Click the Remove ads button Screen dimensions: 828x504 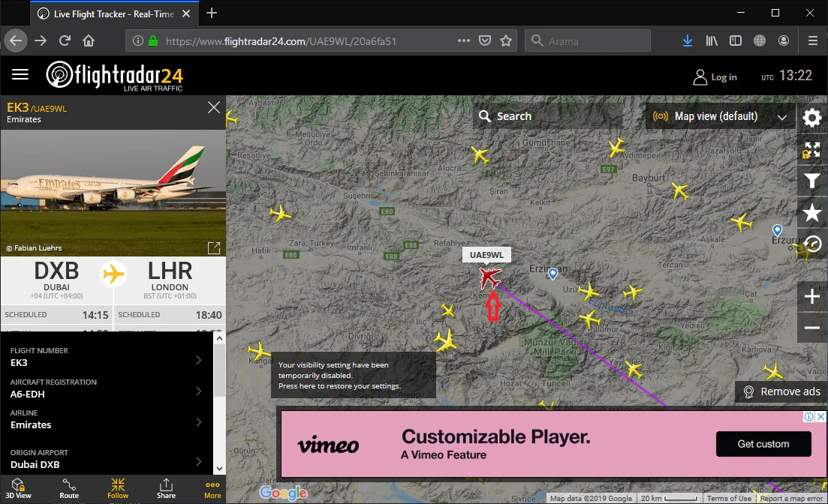[782, 391]
